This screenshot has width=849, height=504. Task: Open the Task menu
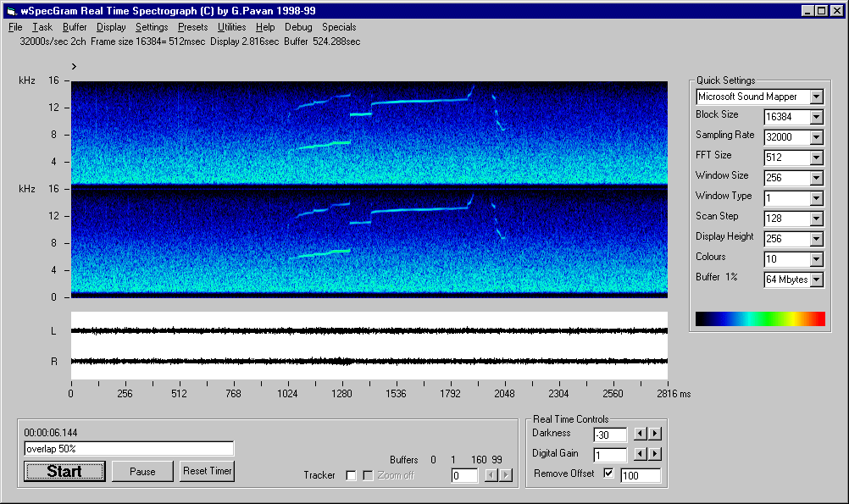point(42,27)
